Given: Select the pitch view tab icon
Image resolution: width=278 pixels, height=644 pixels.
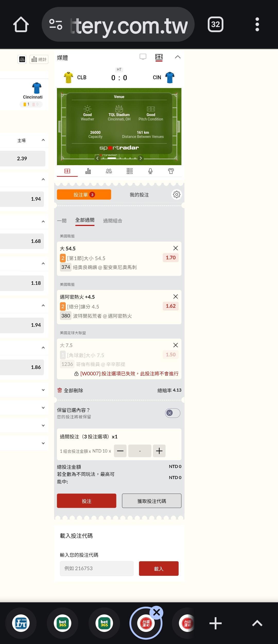Looking at the screenshot, I should tap(67, 171).
